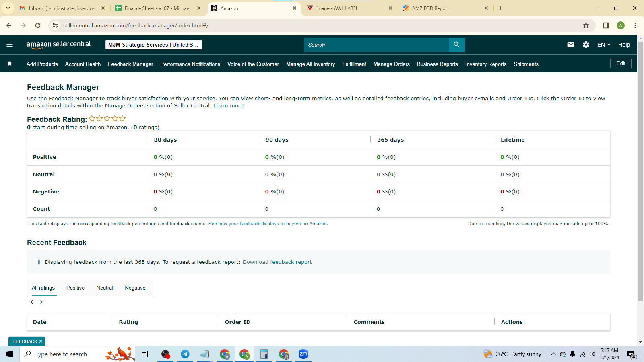This screenshot has height=362, width=644.
Task: Click the Amazon Seller Central logo
Action: click(x=58, y=45)
